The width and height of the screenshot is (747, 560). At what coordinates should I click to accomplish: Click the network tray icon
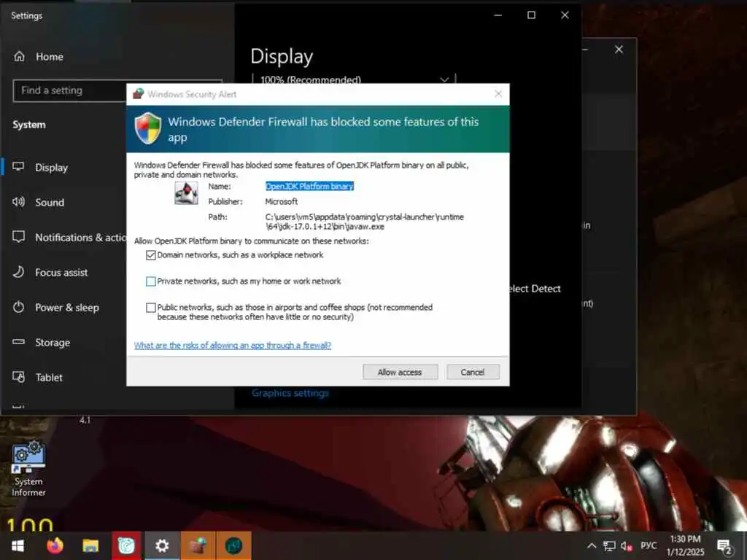(609, 545)
